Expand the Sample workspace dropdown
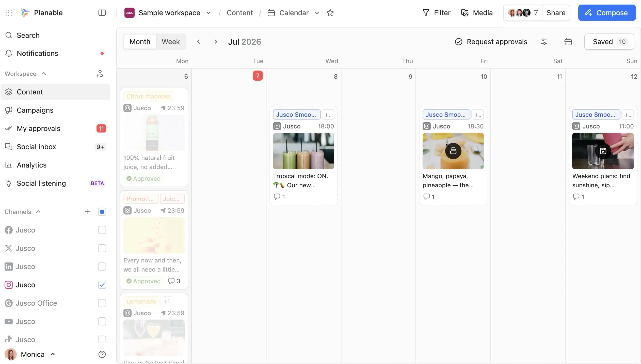Image resolution: width=641 pixels, height=364 pixels. pyautogui.click(x=209, y=13)
